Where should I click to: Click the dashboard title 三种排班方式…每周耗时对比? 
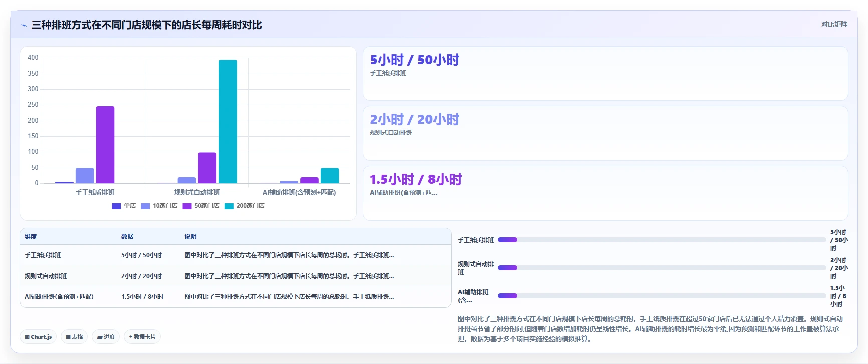[146, 25]
